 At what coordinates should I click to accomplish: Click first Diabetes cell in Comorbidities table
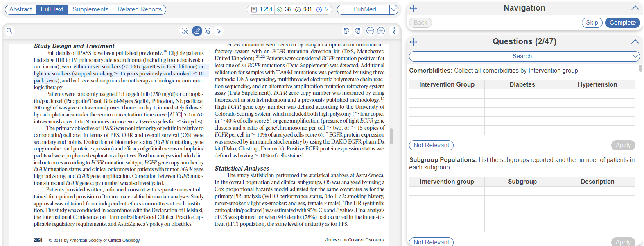click(522, 94)
